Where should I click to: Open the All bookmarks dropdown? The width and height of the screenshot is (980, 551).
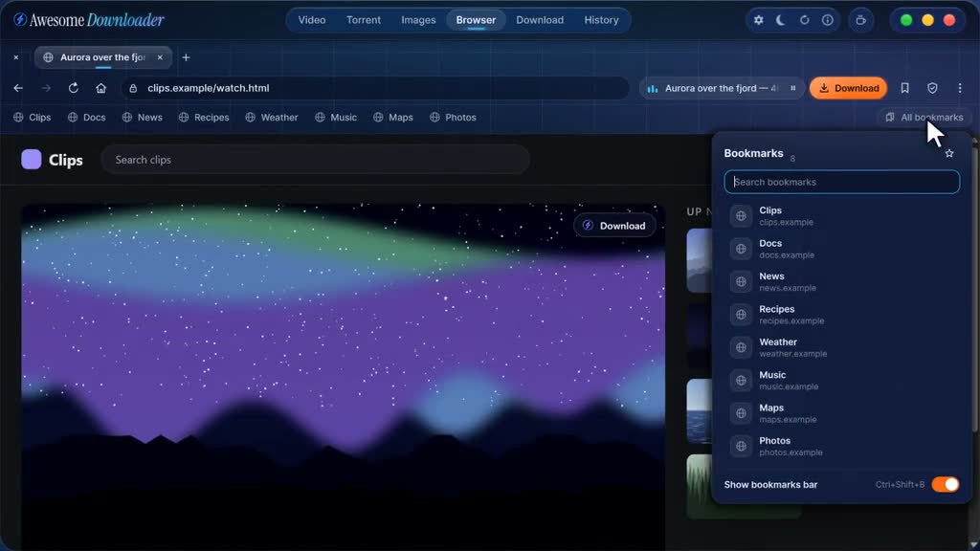pyautogui.click(x=924, y=118)
